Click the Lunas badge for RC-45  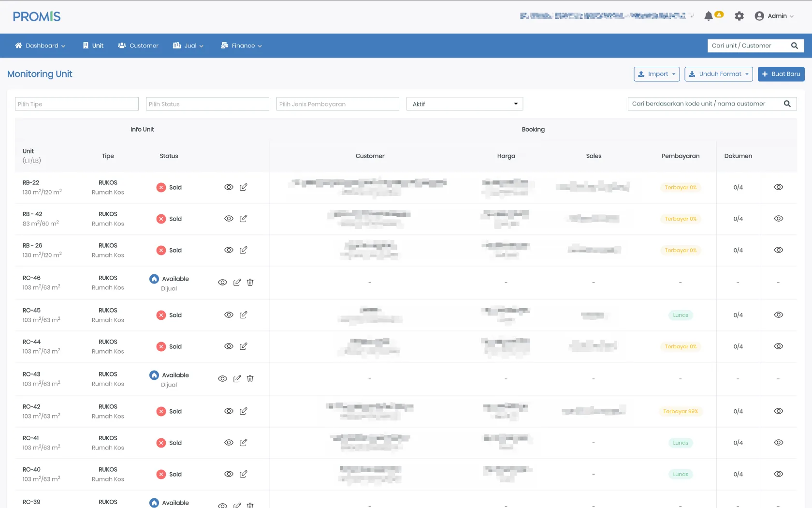point(681,315)
